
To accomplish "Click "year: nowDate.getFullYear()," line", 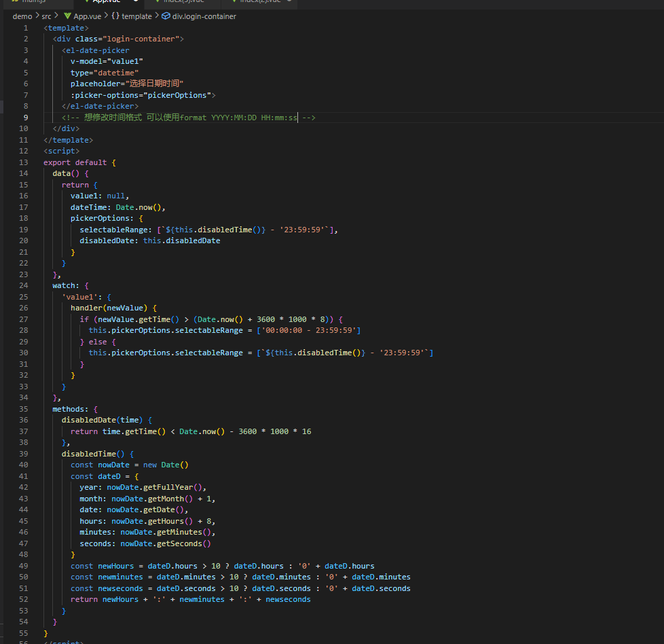I will click(143, 488).
